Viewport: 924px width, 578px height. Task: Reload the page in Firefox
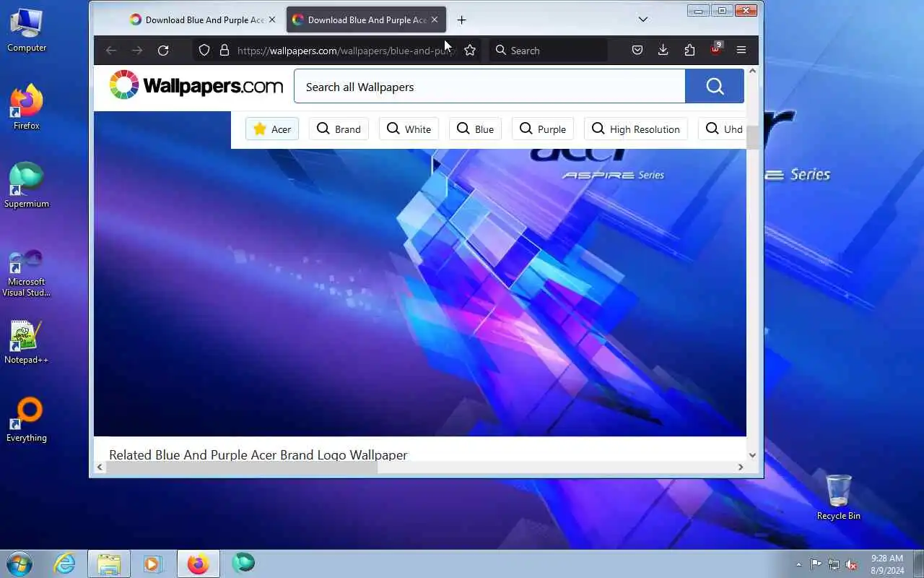click(x=163, y=50)
